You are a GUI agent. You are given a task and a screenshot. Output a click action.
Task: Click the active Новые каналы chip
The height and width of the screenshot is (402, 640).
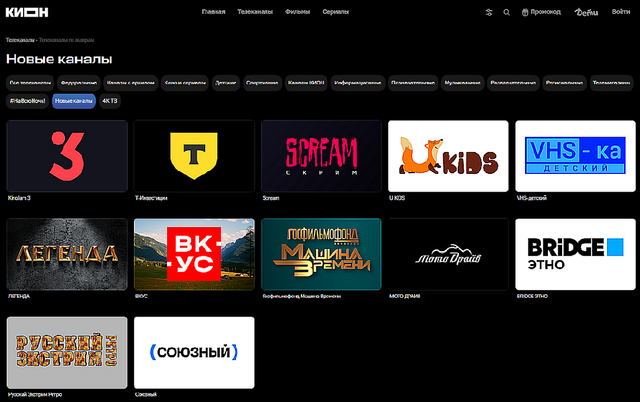tap(74, 101)
